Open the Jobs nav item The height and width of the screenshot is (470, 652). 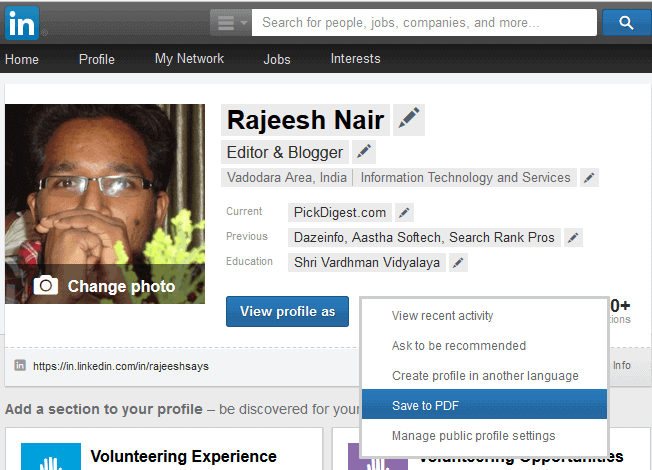277,59
